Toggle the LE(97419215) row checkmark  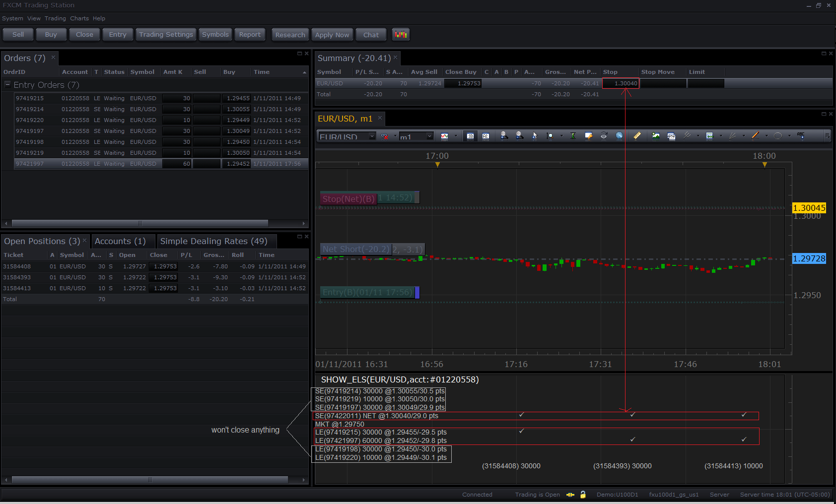[x=521, y=431]
